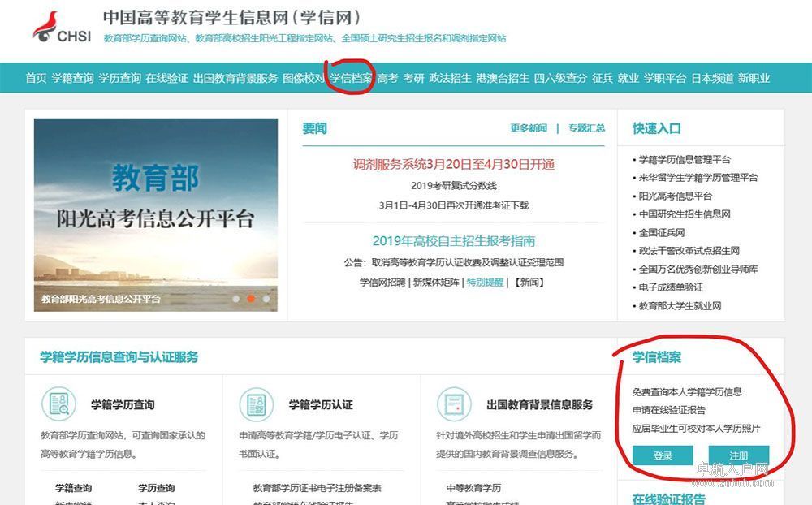The image size is (812, 505).
Task: Open 专题汇总 link
Action: tap(586, 128)
